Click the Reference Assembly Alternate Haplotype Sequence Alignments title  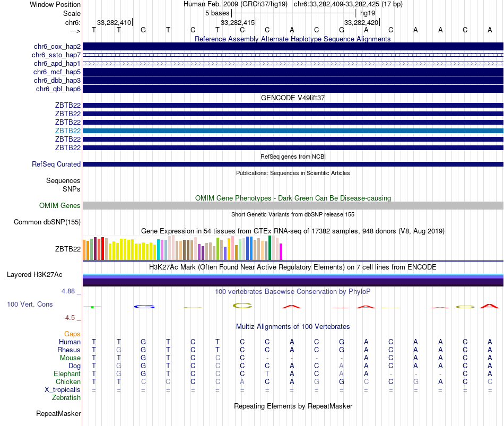pyautogui.click(x=292, y=39)
